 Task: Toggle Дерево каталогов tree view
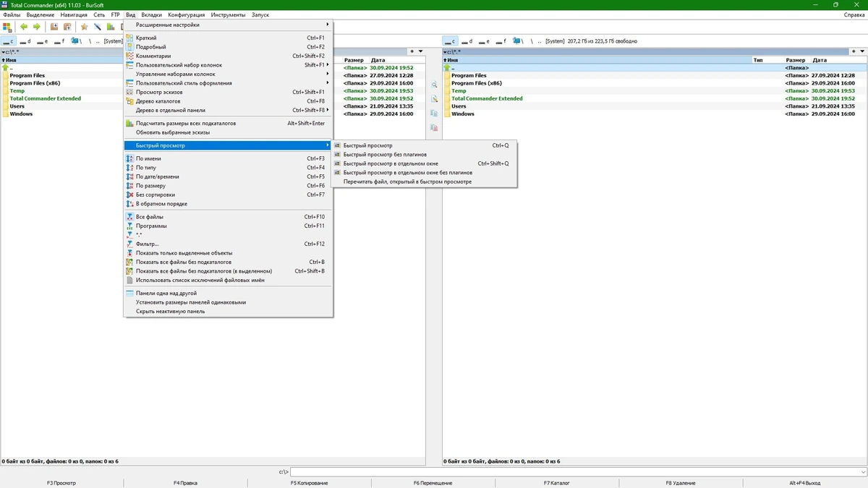pyautogui.click(x=228, y=101)
